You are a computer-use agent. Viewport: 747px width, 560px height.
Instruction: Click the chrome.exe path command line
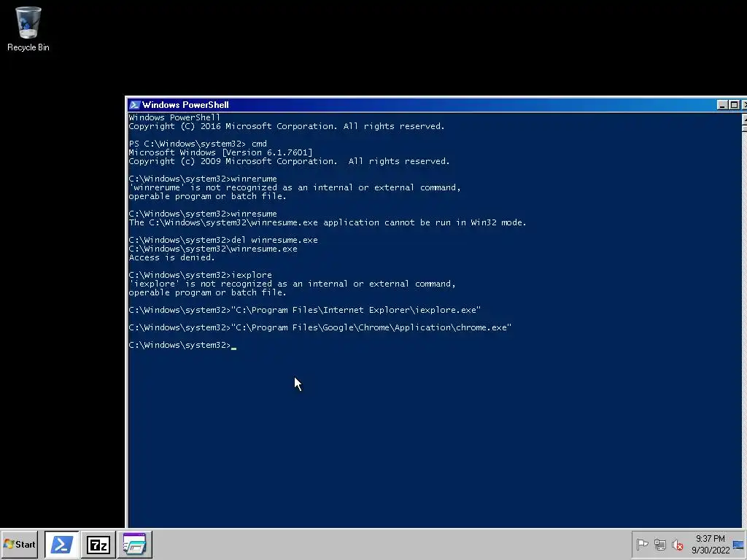[x=320, y=327]
